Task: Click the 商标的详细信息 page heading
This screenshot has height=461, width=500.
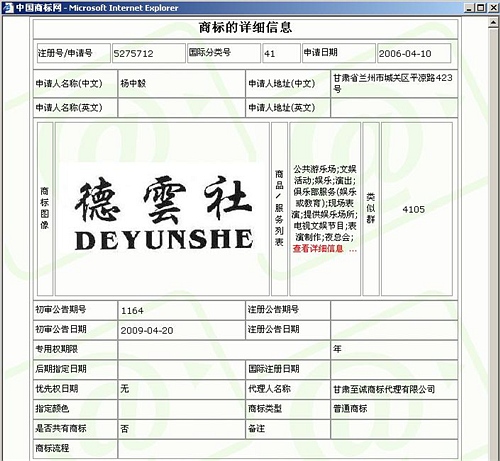Action: pyautogui.click(x=245, y=27)
